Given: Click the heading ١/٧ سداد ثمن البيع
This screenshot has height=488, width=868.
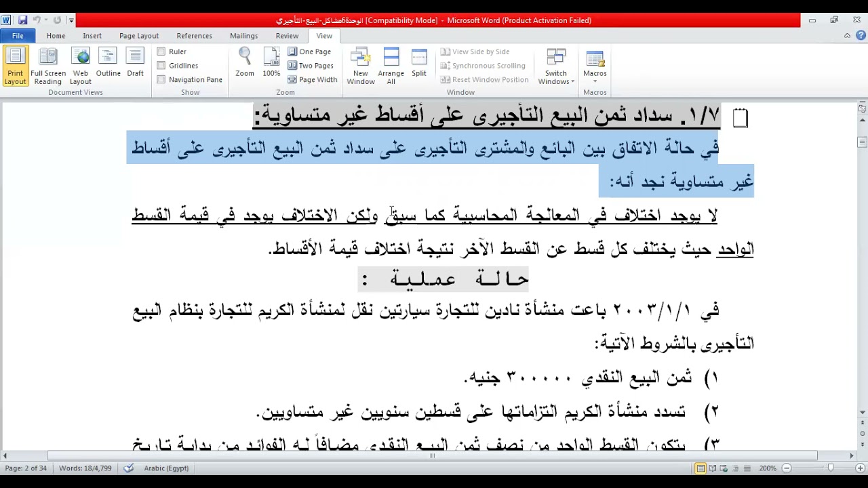Looking at the screenshot, I should tap(487, 116).
